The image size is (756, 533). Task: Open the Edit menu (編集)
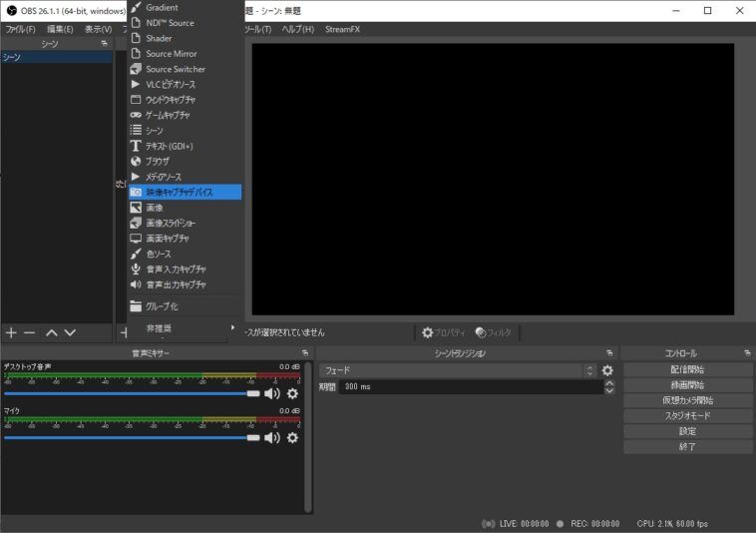(x=60, y=29)
